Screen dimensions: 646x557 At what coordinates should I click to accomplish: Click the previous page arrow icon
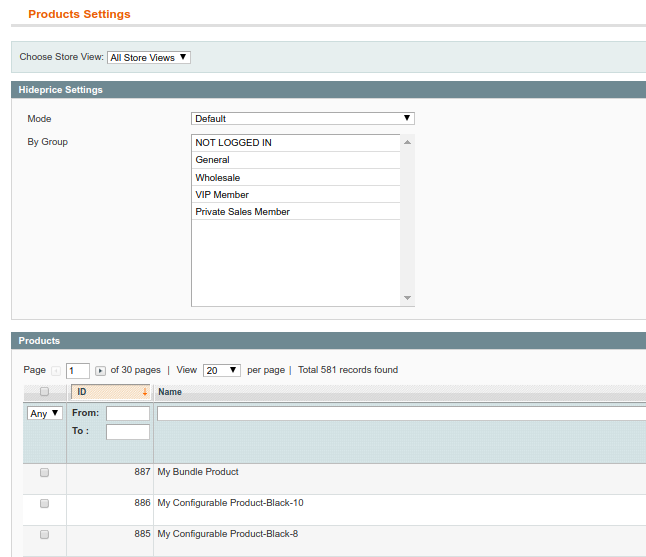(x=56, y=371)
